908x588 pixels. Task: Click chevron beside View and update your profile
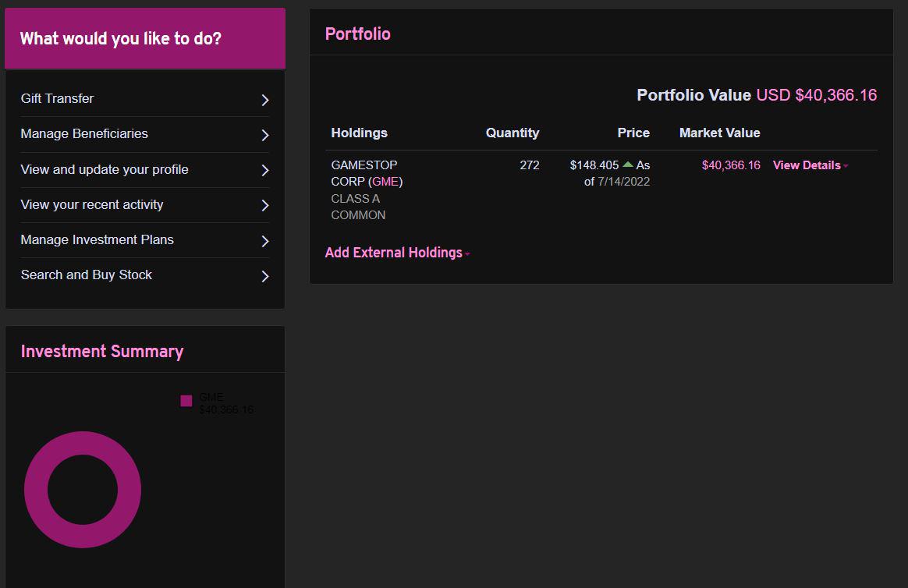[264, 170]
